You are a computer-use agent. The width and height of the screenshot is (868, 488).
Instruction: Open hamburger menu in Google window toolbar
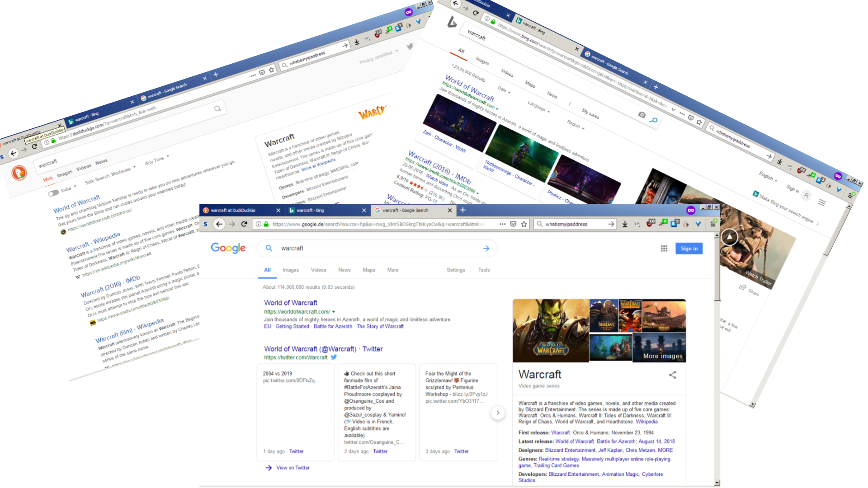712,224
